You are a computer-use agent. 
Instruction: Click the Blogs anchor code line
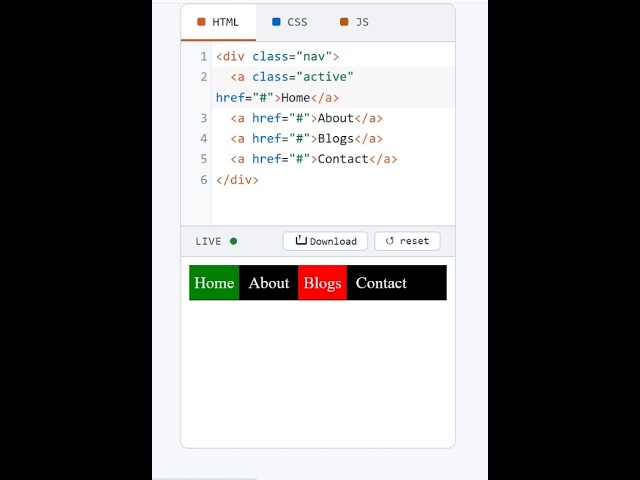click(307, 139)
